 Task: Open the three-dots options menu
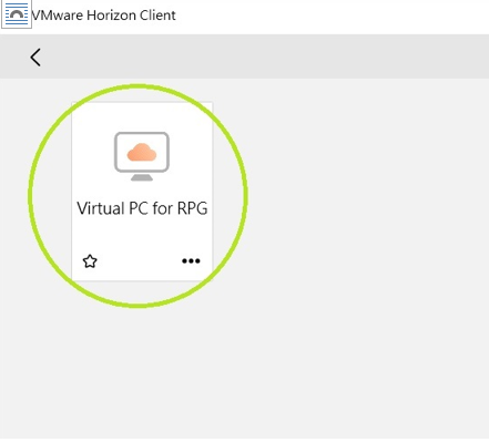(191, 261)
